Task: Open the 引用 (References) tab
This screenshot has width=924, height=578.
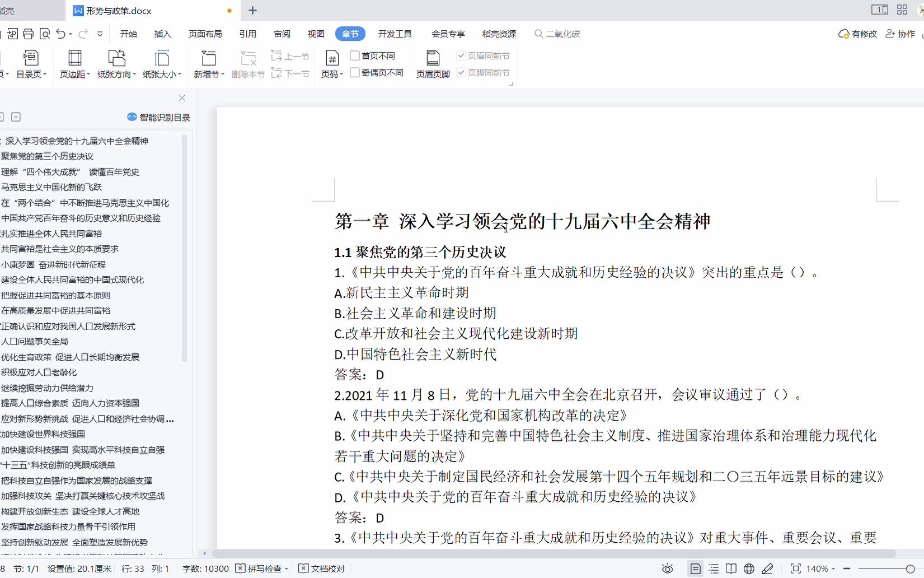Action: 248,34
